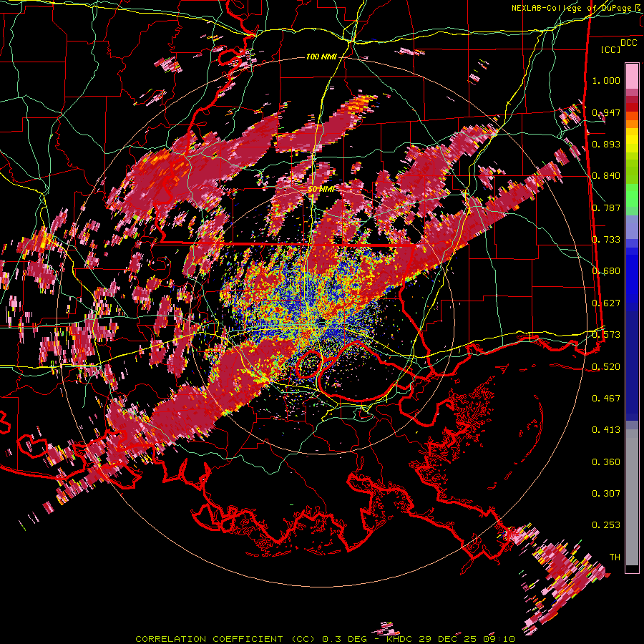Click the 0.253 legend value

[x=606, y=525]
